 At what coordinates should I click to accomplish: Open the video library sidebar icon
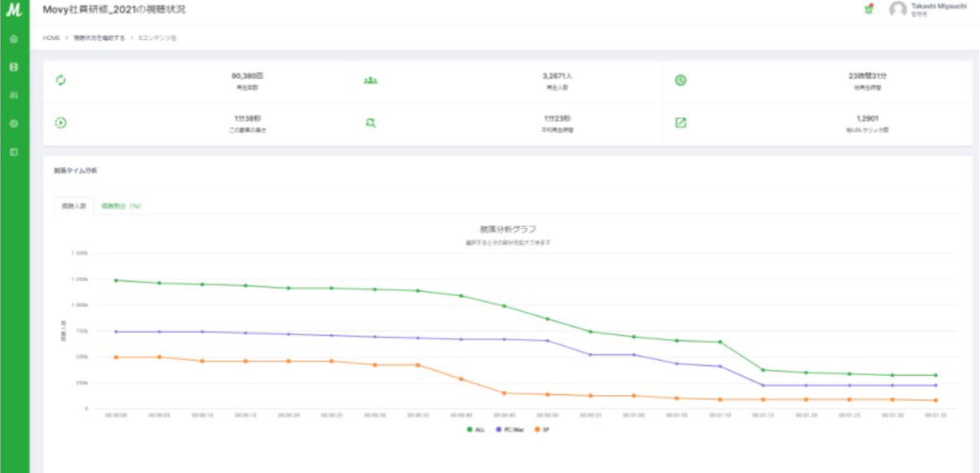[x=13, y=67]
